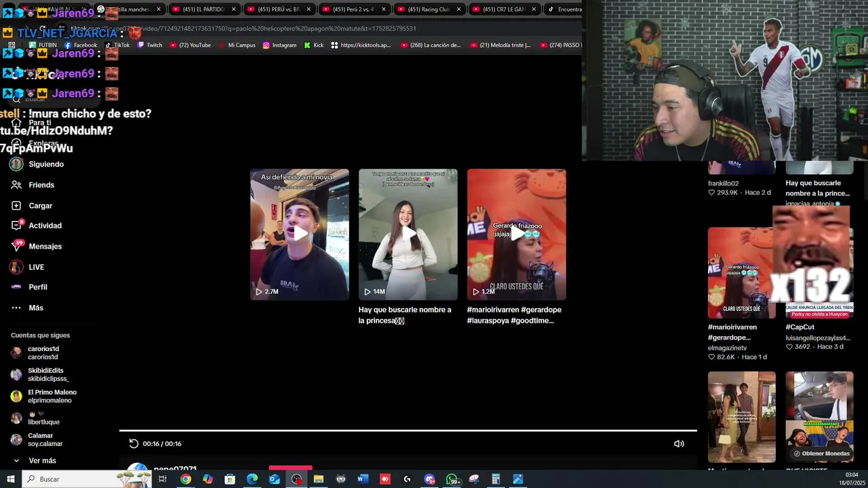Screen dimensions: 868x488
Task: Mute the video with the volume icon
Action: click(679, 443)
